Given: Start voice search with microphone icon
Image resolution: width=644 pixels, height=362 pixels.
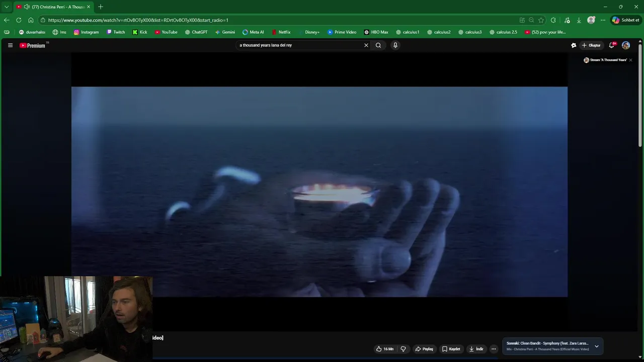Looking at the screenshot, I should 395,45.
